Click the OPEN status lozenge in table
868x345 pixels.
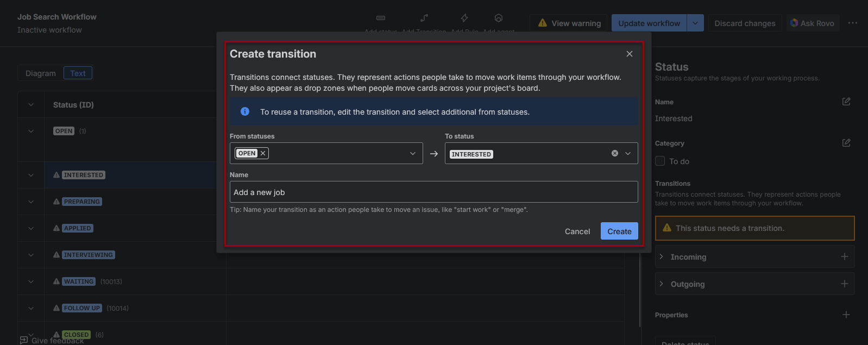(x=64, y=131)
